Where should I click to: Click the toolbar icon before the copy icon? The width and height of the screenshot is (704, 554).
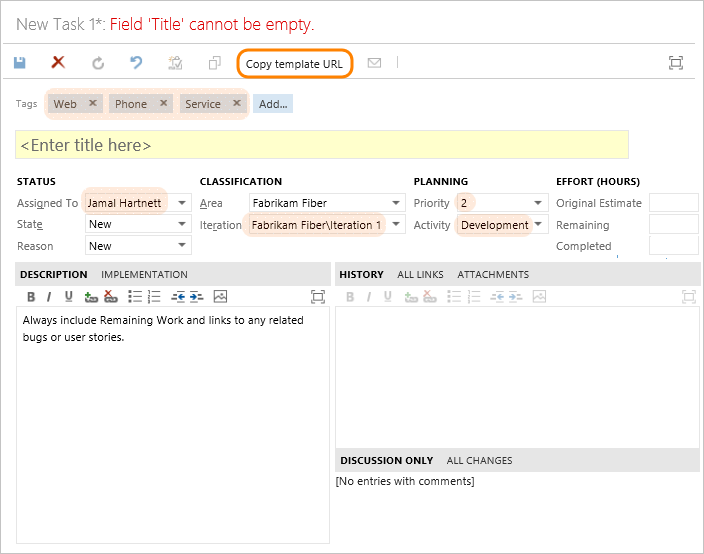coord(175,63)
